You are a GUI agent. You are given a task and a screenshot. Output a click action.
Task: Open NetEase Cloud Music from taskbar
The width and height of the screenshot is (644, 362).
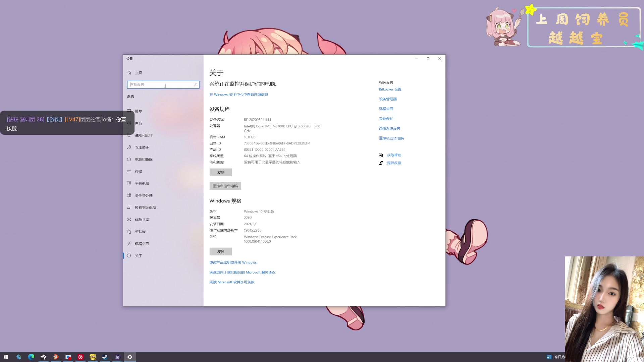point(80,357)
